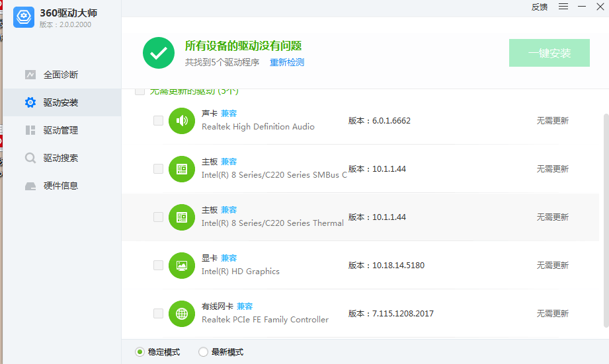Click the driver list vertical scrollbar
609x364 pixels.
(606, 221)
